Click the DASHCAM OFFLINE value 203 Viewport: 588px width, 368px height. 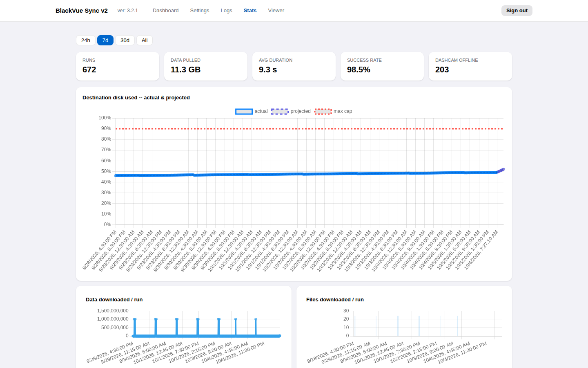point(442,70)
